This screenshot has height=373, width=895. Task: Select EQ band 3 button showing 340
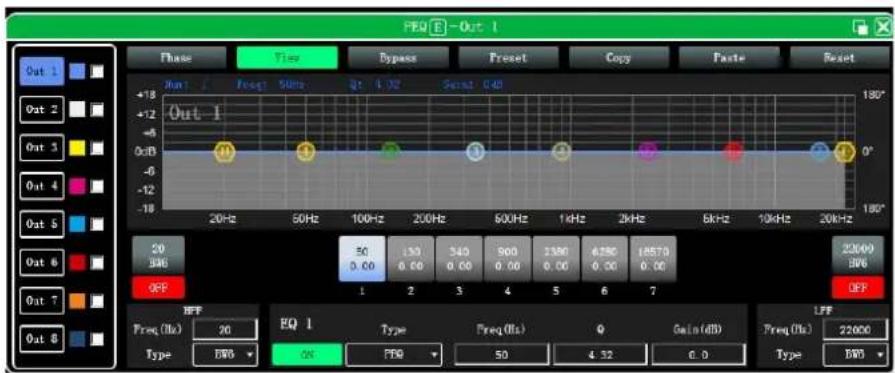[459, 259]
